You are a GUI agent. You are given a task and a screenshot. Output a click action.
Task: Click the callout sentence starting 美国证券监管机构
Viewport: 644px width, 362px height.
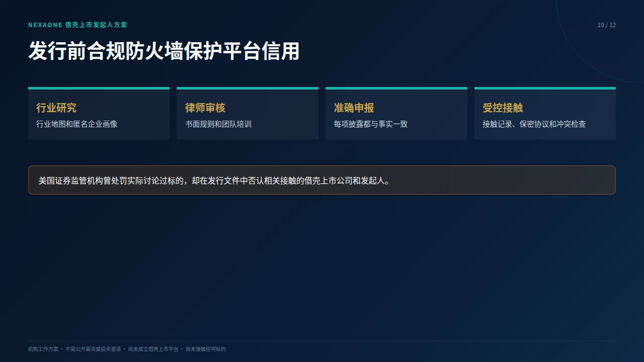coord(214,180)
